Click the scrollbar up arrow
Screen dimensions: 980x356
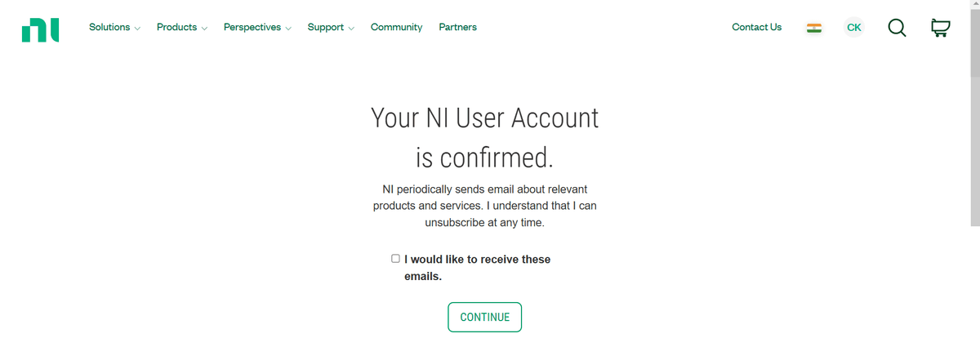pos(974,4)
